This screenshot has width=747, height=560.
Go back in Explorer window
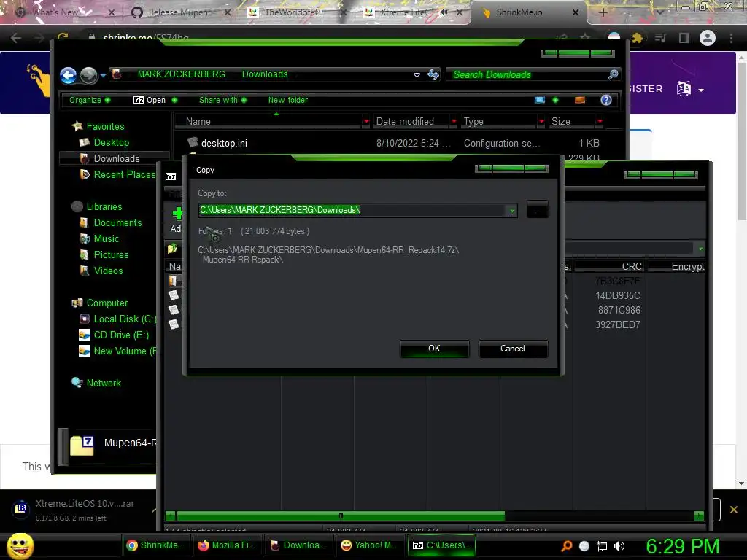pyautogui.click(x=69, y=75)
